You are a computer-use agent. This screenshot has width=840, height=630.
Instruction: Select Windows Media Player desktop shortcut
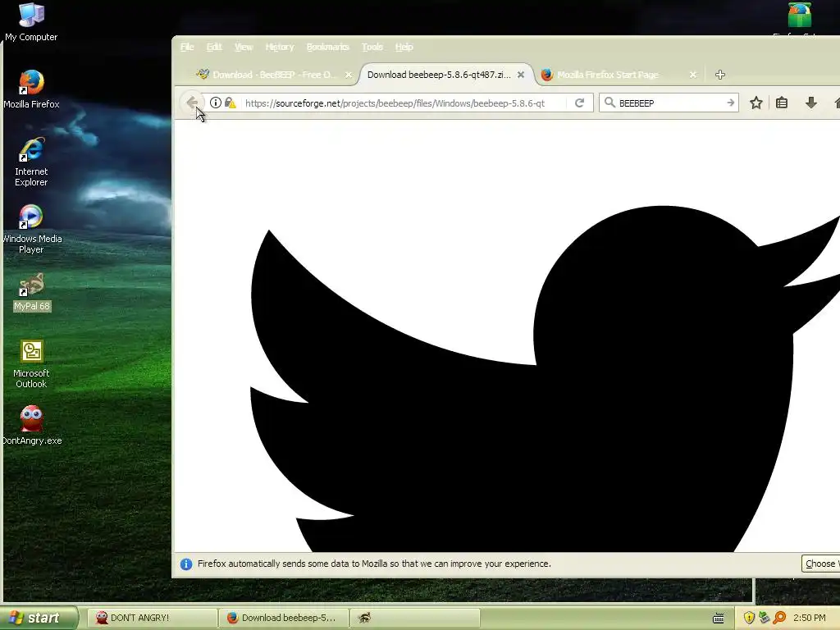tap(31, 230)
